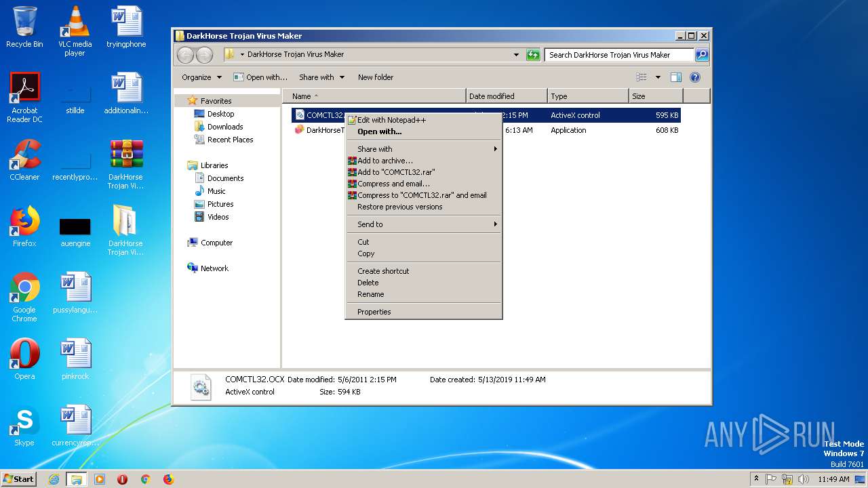Click Search DarkHorse Trojan Virus Maker field
This screenshot has height=488, width=868.
tap(619, 55)
